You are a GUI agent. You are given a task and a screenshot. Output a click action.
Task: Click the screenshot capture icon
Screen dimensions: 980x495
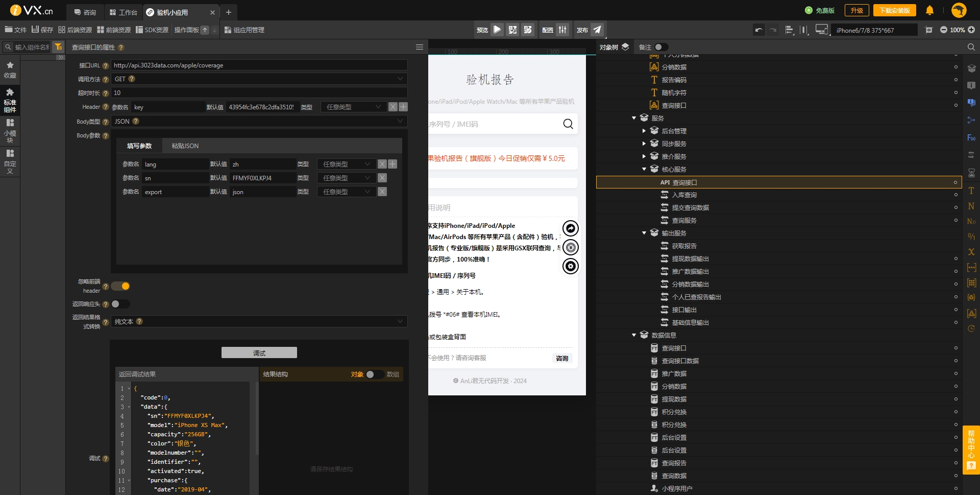(x=929, y=30)
